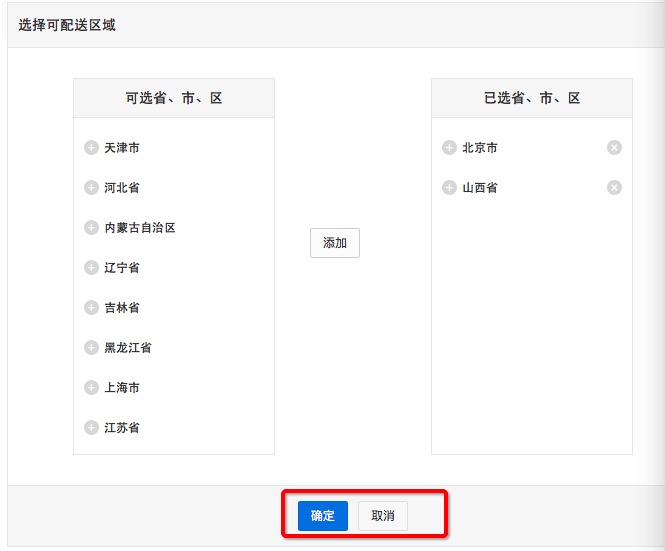665x551 pixels.
Task: Expand selected 山西省 via plus icon
Action: 449,187
